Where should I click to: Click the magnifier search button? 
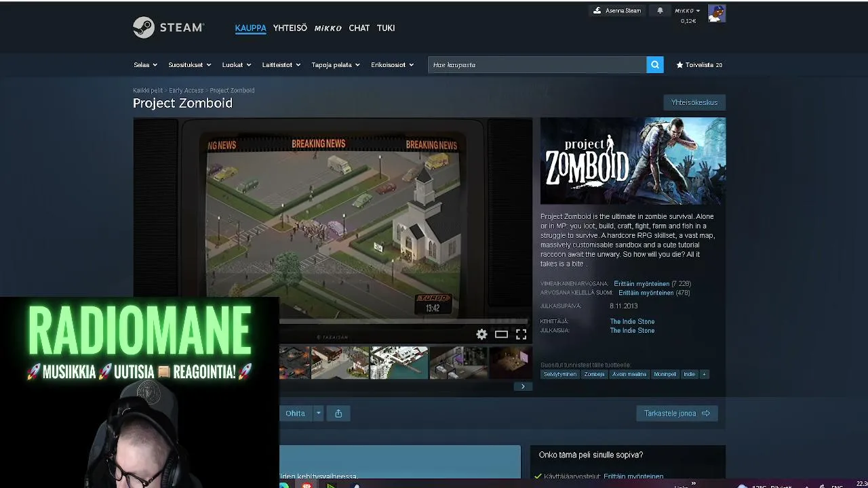tap(655, 65)
